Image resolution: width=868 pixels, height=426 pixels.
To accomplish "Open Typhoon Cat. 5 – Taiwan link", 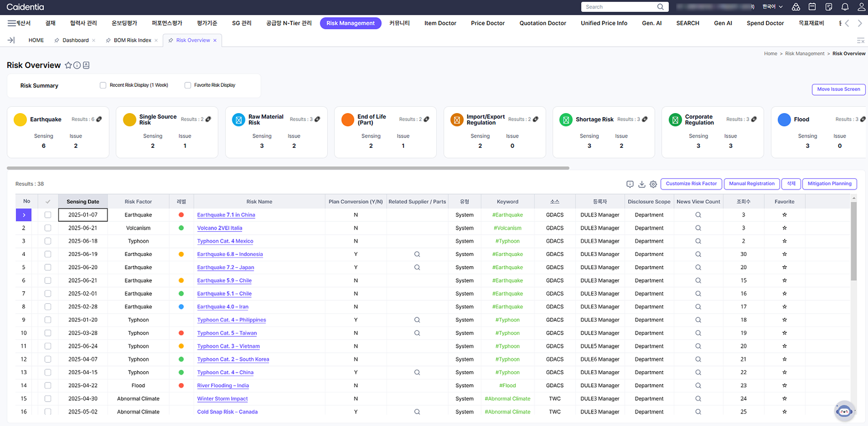I will pos(227,333).
